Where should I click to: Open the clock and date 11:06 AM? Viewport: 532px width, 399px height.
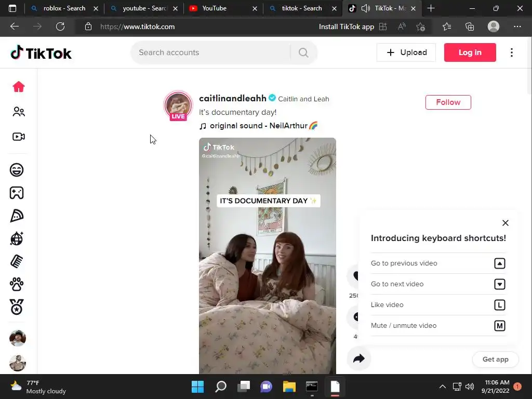(x=495, y=387)
